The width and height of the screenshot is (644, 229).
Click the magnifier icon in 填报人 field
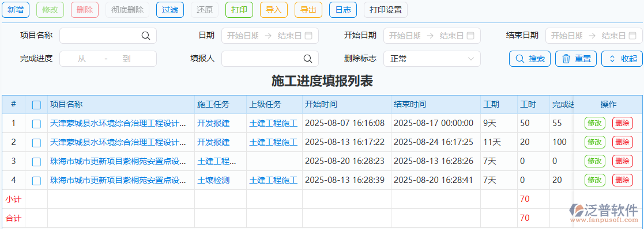pyautogui.click(x=308, y=59)
